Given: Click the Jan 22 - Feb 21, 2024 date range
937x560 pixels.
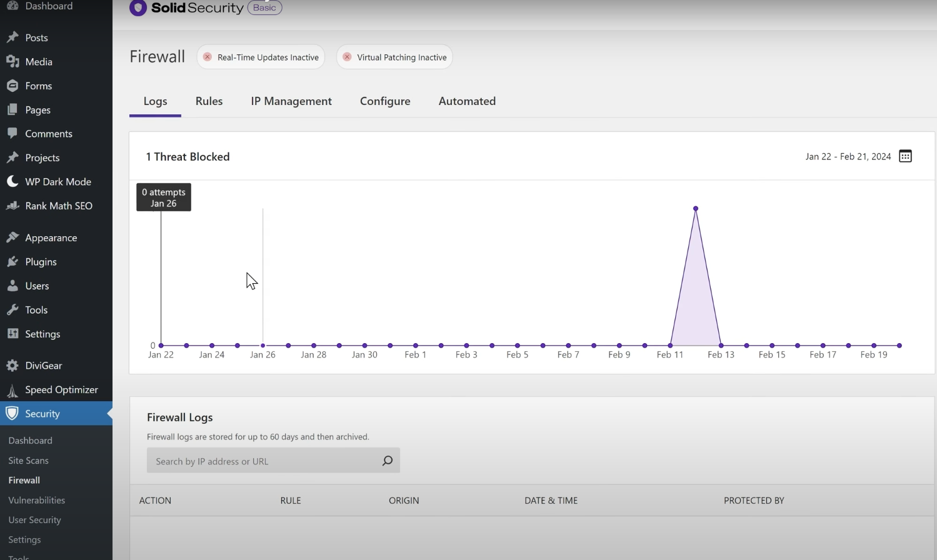Looking at the screenshot, I should coord(848,157).
